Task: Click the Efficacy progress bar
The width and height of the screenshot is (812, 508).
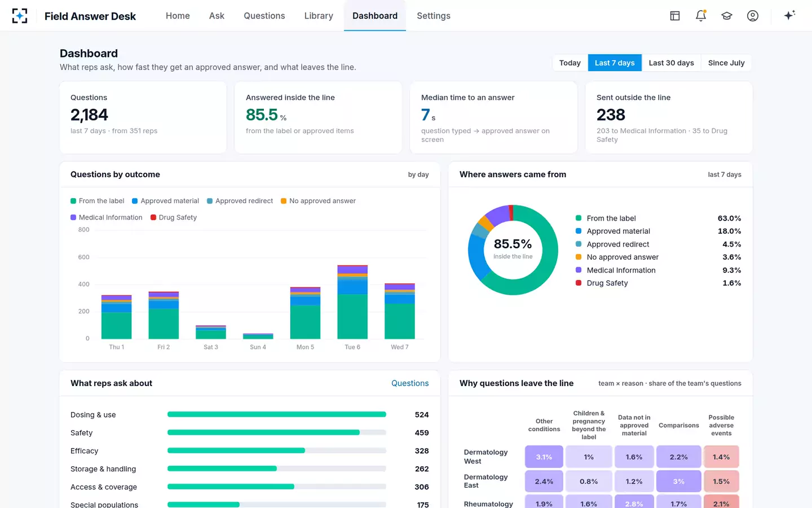Action: coord(277,450)
